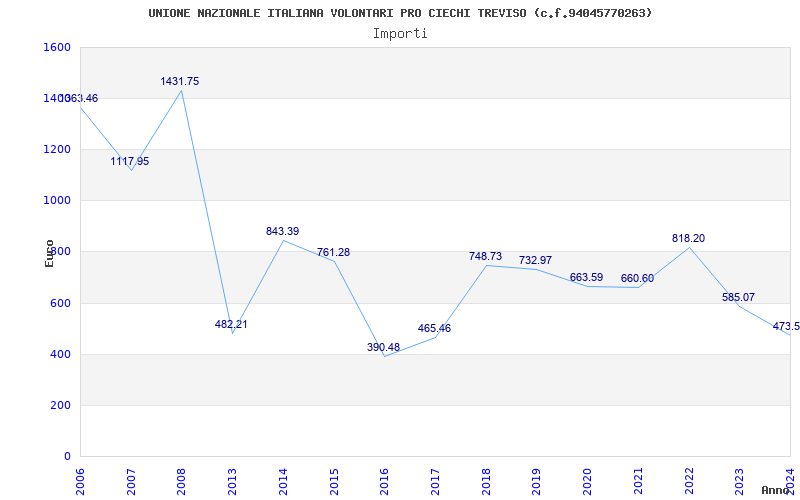The image size is (800, 500).
Task: Select the 200 y-axis tick label
Action: coord(61,405)
